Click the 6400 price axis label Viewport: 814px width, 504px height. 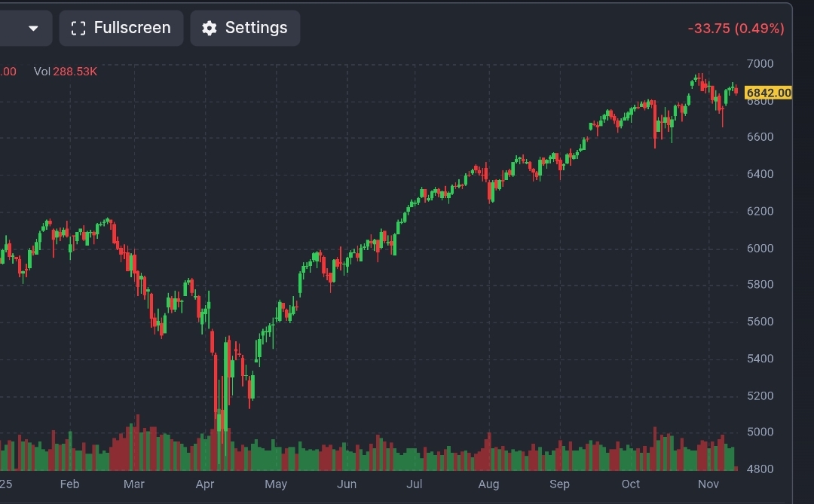coord(760,174)
